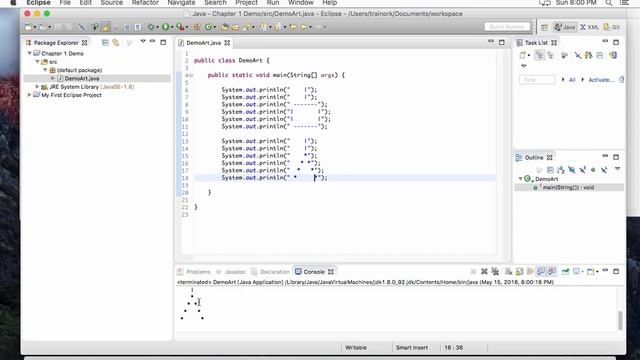640x360 pixels.
Task: Open the Source menu
Action: pyautogui.click(x=111, y=3)
